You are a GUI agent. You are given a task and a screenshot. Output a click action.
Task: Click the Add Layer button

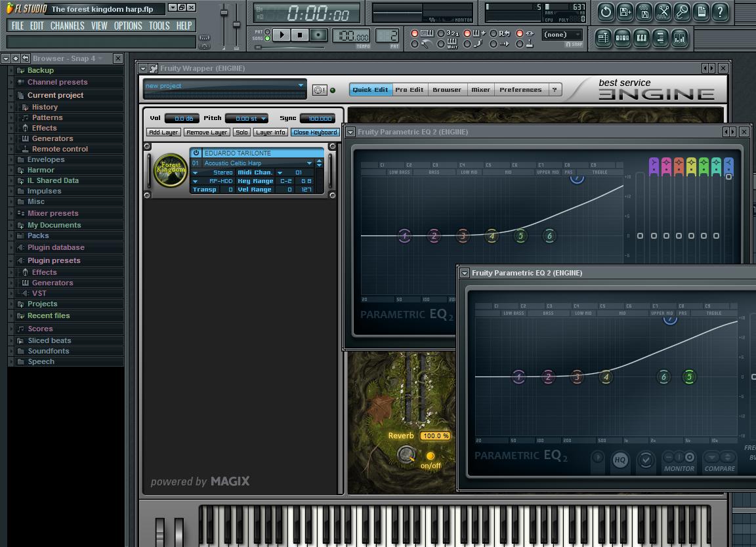click(x=163, y=132)
